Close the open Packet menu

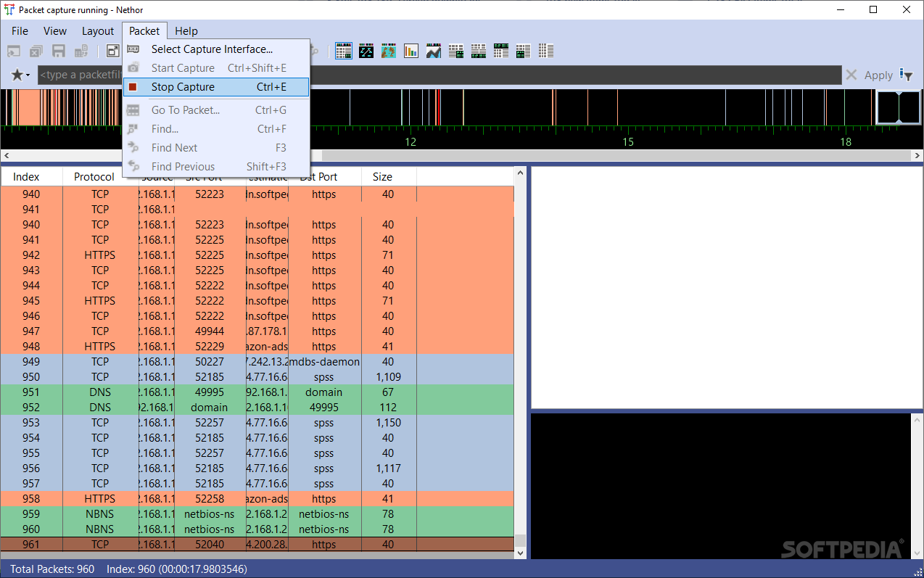point(144,30)
